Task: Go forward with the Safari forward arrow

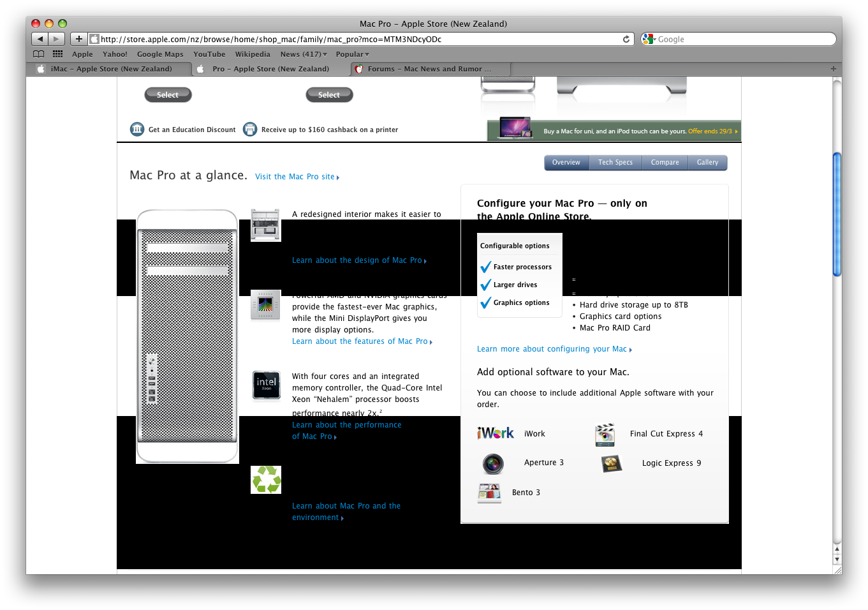Action: tap(57, 39)
